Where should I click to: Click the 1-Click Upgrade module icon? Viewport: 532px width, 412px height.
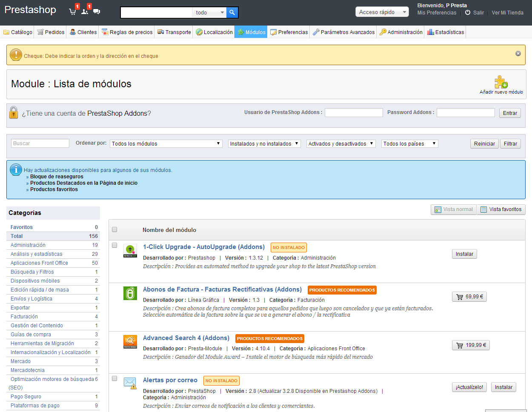(130, 251)
